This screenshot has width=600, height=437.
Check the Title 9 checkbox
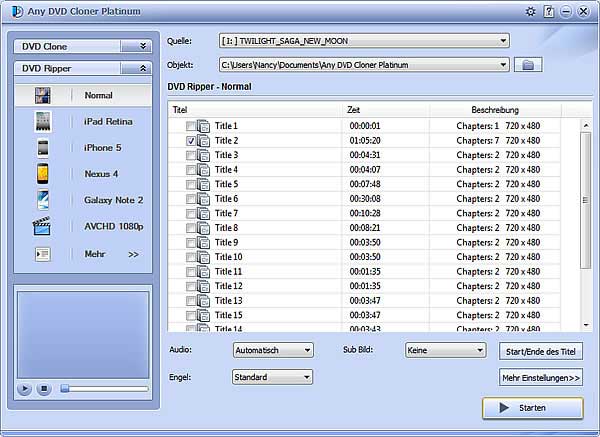191,242
